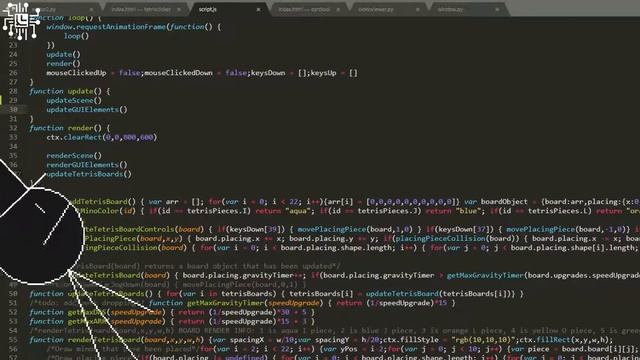Click line number 26 in the gutter
Image resolution: width=640 pixels, height=360 pixels.
click(x=13, y=73)
